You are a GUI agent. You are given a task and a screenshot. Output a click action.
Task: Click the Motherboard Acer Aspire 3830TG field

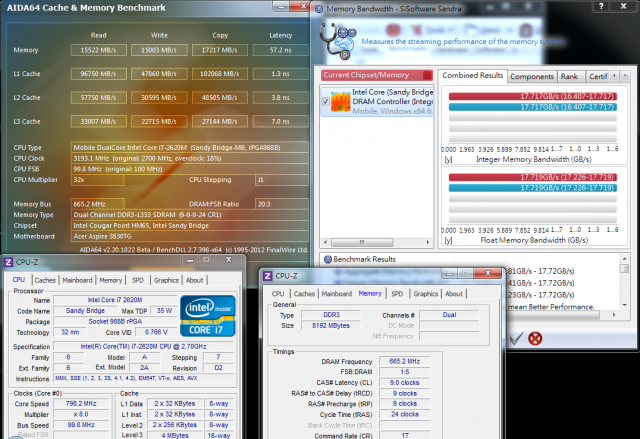(190, 236)
